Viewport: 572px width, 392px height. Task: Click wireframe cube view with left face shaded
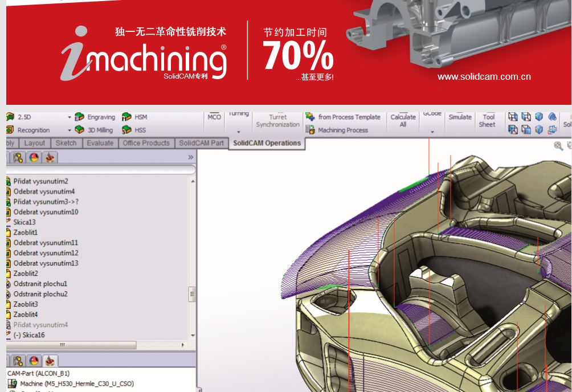(526, 117)
